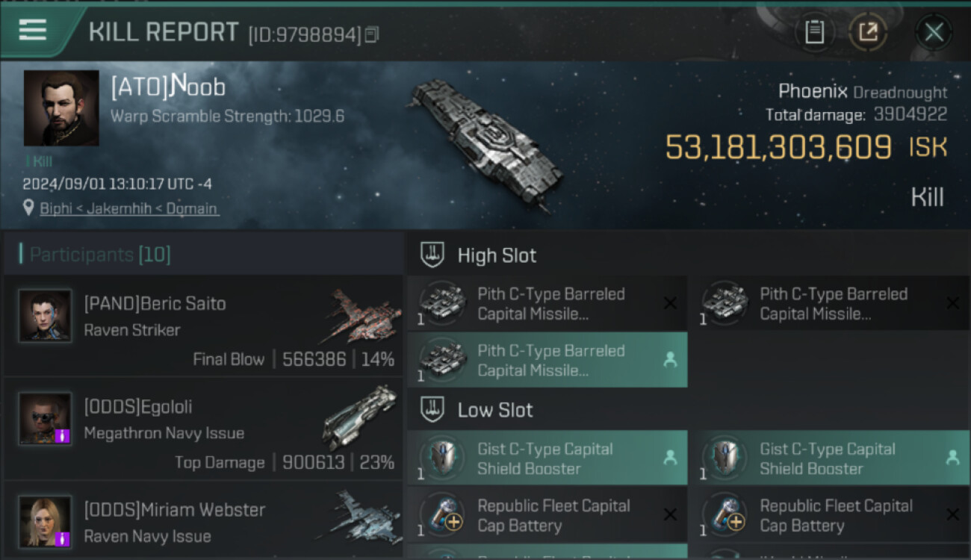This screenshot has width=971, height=560.
Task: Close the kill report window
Action: click(x=934, y=32)
